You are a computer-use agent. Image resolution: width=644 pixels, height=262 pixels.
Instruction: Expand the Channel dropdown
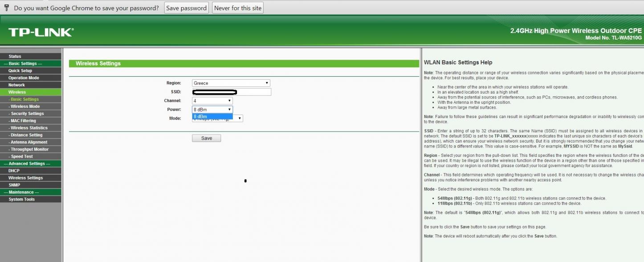coord(212,101)
